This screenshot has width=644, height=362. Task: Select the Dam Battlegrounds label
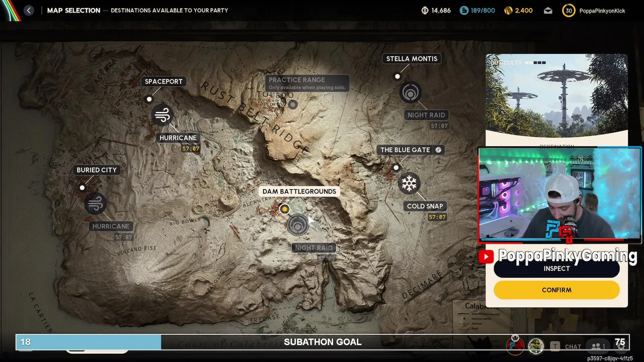coord(299,192)
